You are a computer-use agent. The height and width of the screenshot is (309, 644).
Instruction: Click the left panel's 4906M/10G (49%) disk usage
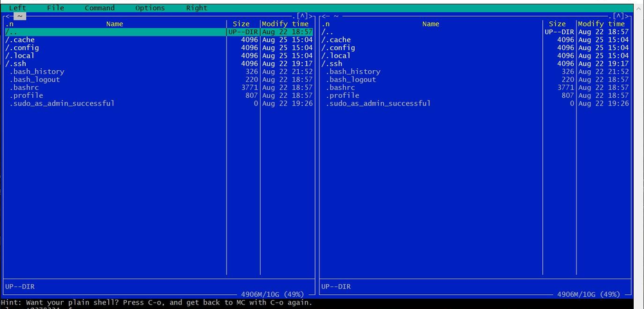coord(272,294)
